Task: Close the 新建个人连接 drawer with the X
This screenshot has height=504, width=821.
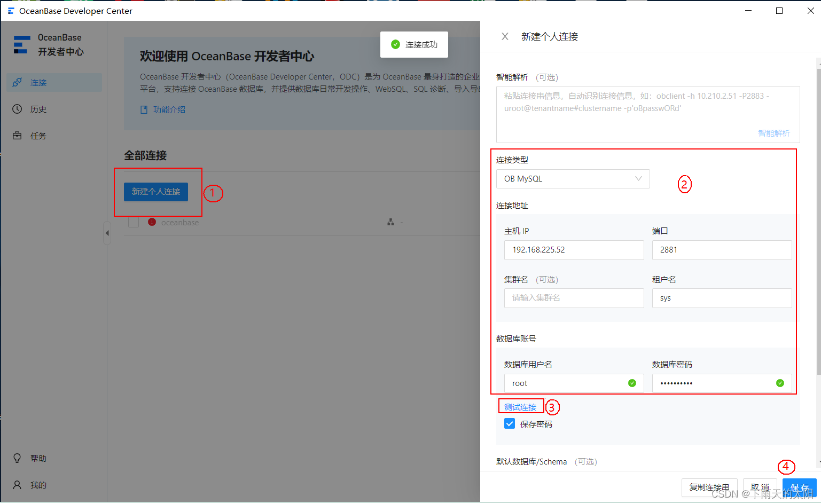Action: (x=505, y=36)
